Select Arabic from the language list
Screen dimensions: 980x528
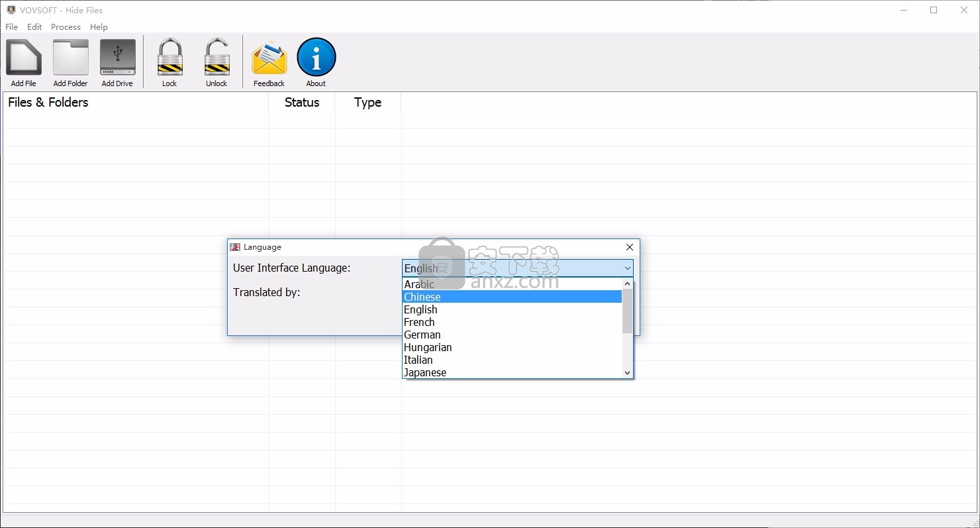512,284
